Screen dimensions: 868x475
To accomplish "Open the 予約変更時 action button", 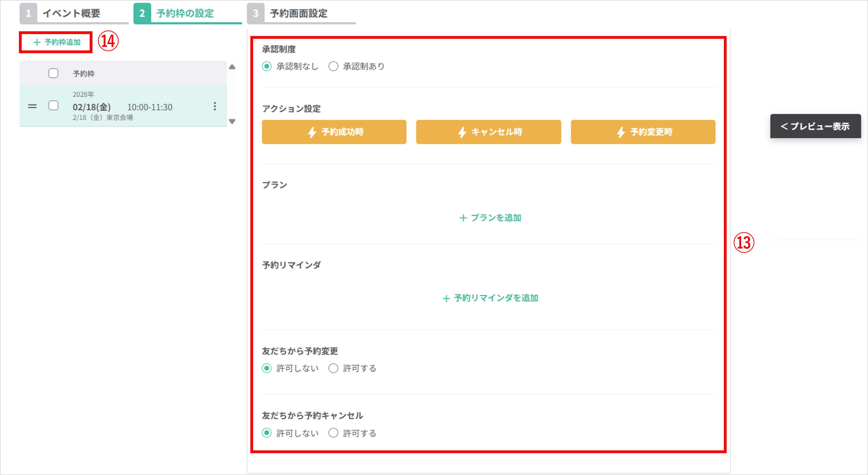I will pos(643,132).
